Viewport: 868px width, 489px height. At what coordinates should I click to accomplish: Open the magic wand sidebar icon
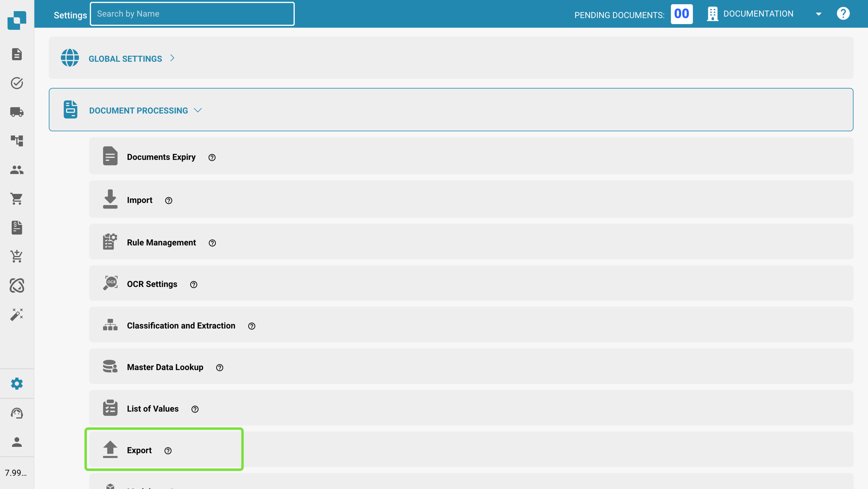(17, 314)
